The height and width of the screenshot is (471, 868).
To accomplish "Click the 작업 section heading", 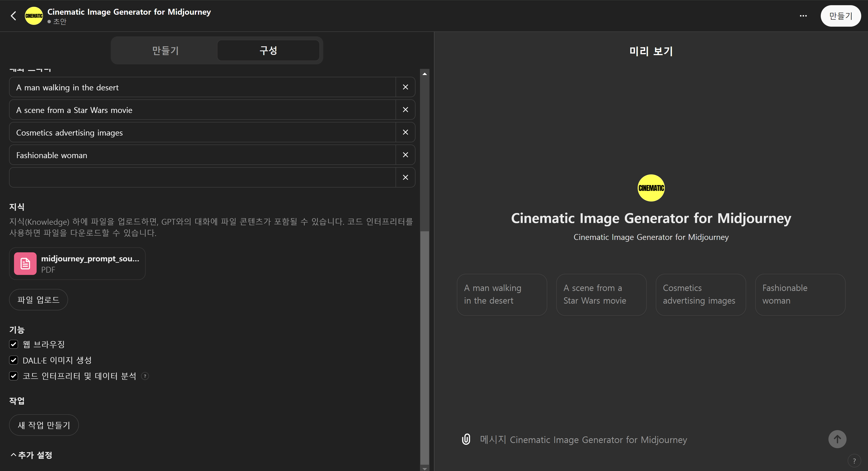I will pyautogui.click(x=17, y=401).
